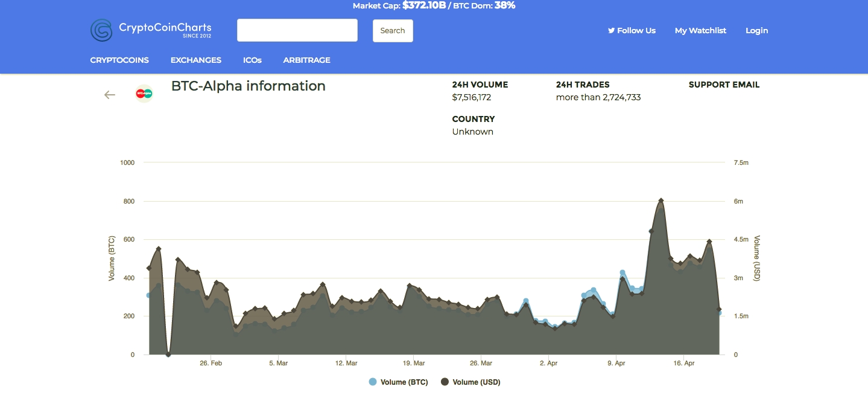Click the BTC-Alpha information heading

249,86
